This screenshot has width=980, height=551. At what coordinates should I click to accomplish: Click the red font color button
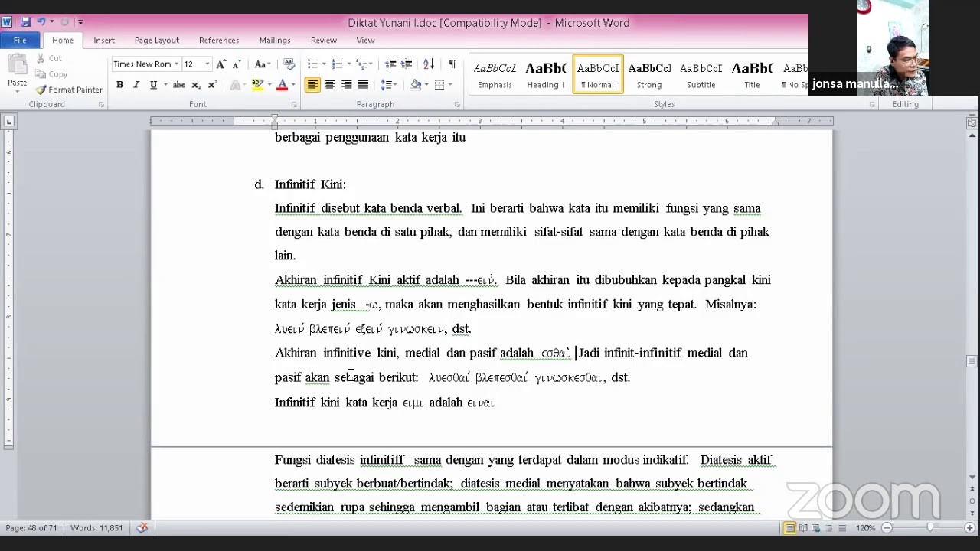283,85
